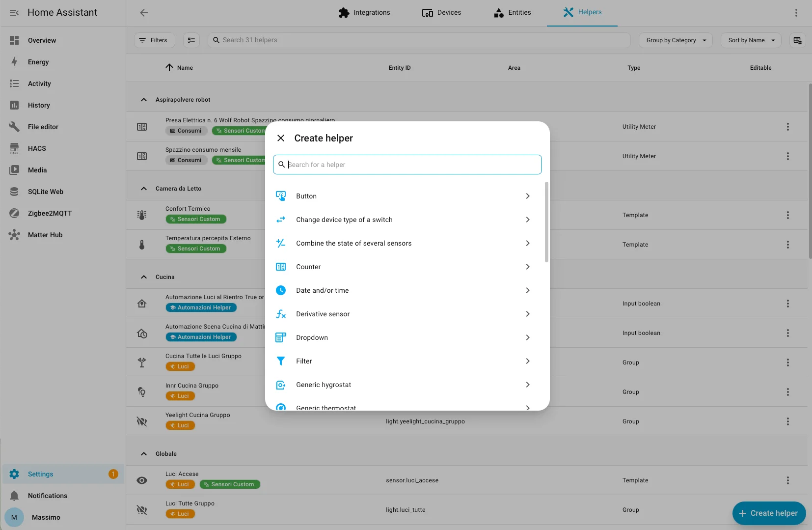Open Matter Hub in sidebar

[x=63, y=235]
